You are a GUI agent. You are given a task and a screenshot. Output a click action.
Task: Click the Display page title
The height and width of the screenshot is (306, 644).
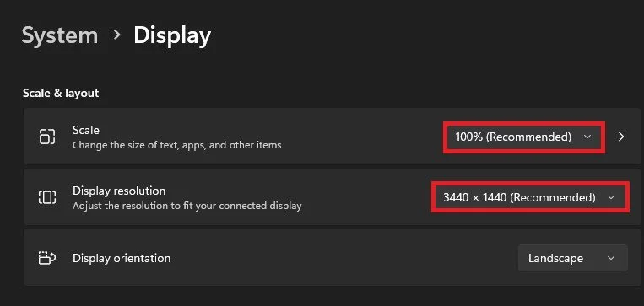tap(172, 36)
